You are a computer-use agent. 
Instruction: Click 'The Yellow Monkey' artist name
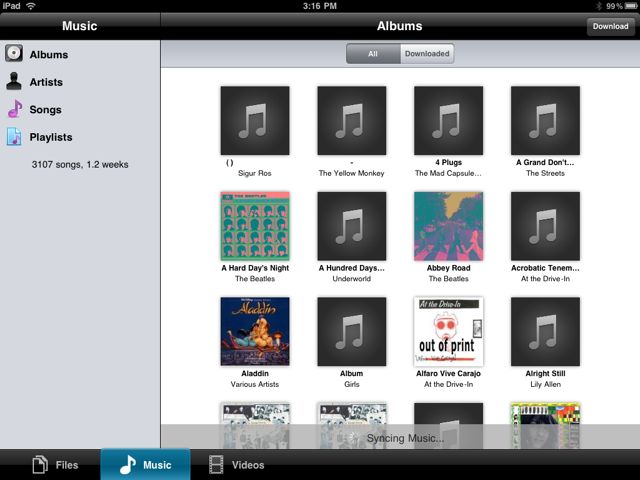(x=351, y=173)
